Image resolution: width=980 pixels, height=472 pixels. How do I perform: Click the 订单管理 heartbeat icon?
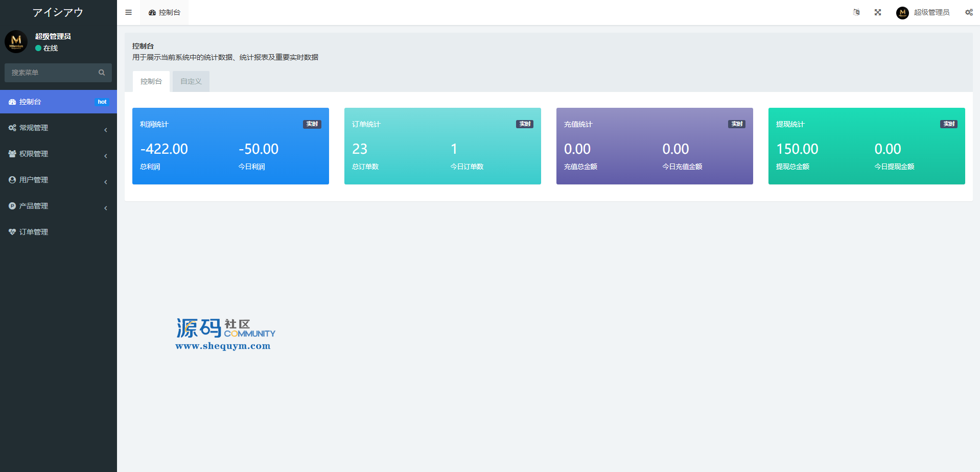pyautogui.click(x=12, y=232)
